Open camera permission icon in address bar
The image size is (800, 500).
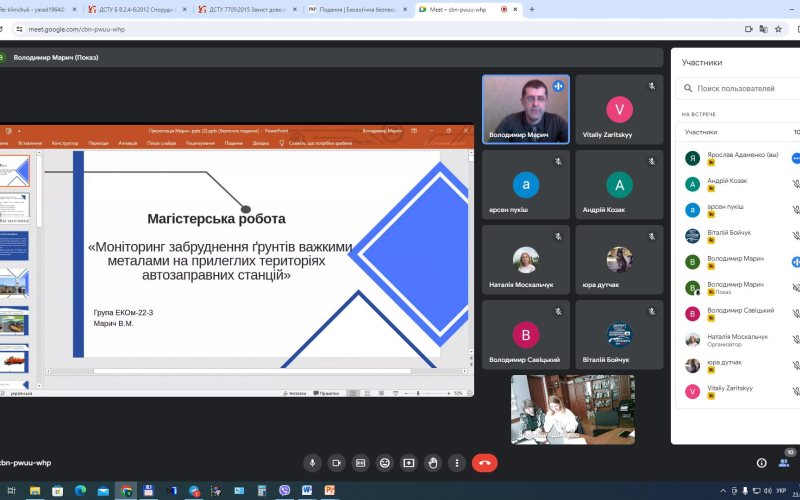point(748,29)
